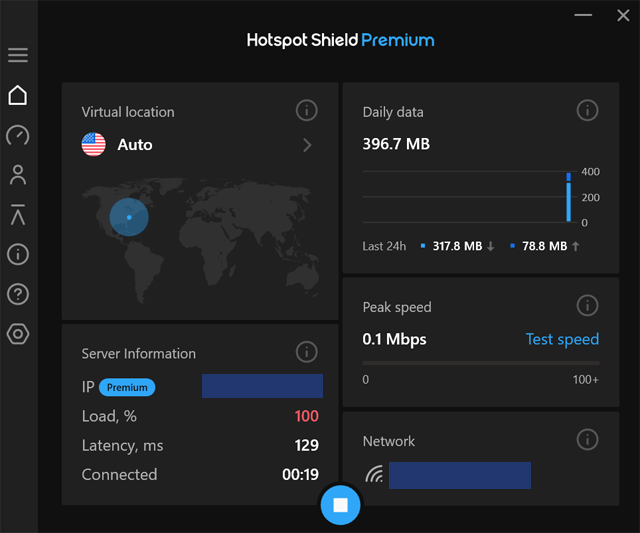Go to Home via the house icon

click(x=18, y=95)
